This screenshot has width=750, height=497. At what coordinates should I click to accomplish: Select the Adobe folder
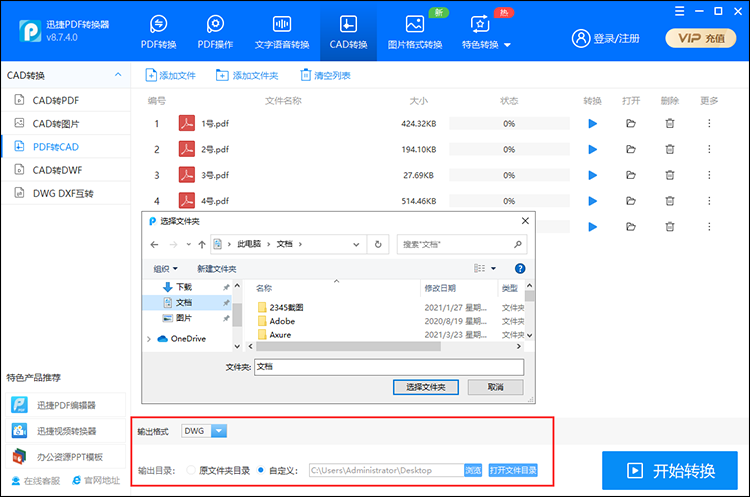pyautogui.click(x=282, y=321)
